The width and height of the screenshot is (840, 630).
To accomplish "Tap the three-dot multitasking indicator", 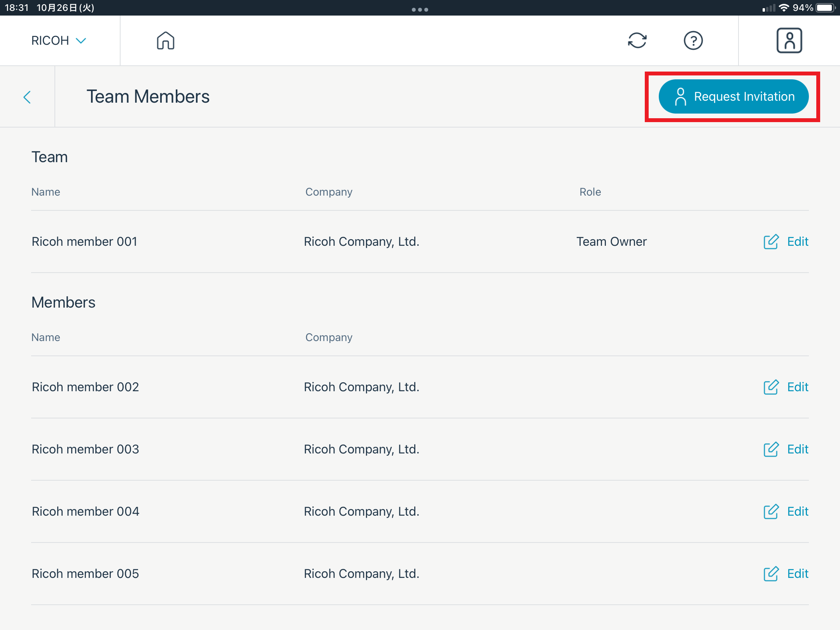I will click(420, 9).
